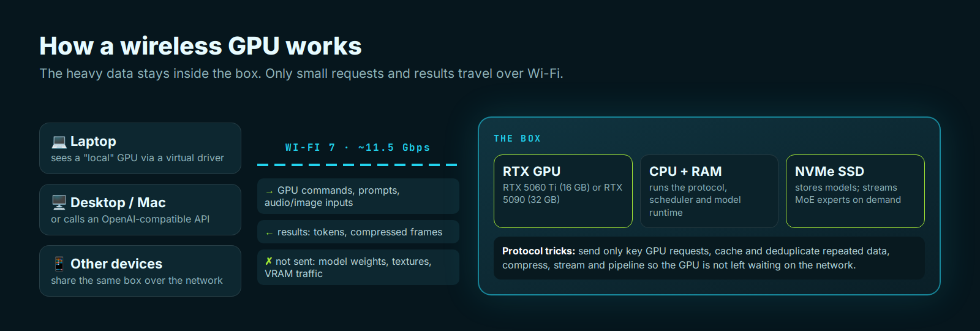Click "or calls an OpenAI-compatible API" text
The width and height of the screenshot is (980, 331).
tap(130, 219)
